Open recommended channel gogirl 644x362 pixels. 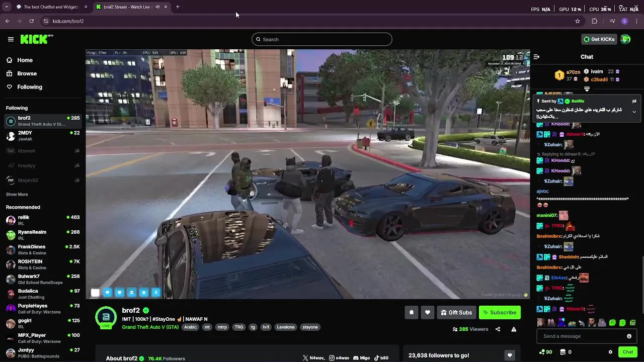[43, 323]
